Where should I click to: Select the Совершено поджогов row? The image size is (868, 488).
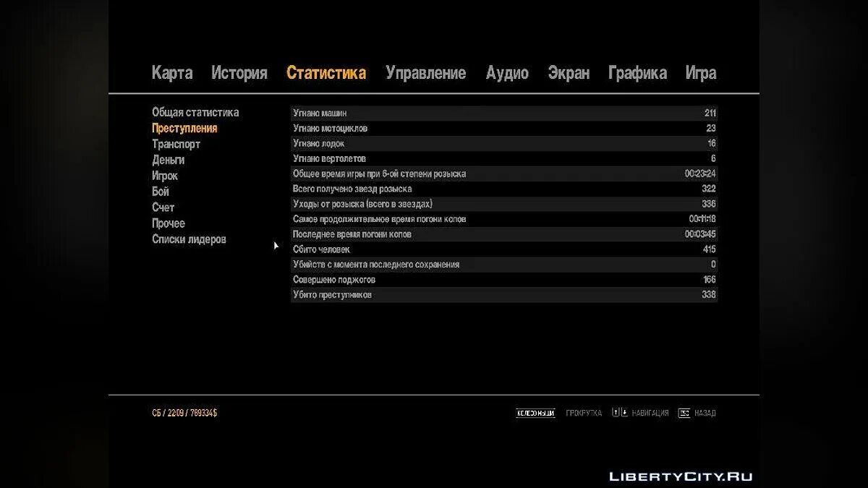(x=504, y=280)
